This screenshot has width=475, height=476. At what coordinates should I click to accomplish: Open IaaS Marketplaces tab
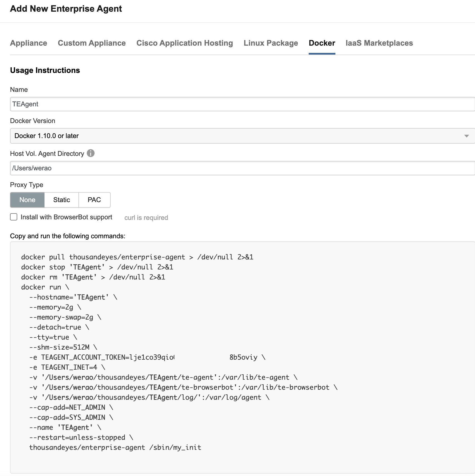tap(379, 43)
